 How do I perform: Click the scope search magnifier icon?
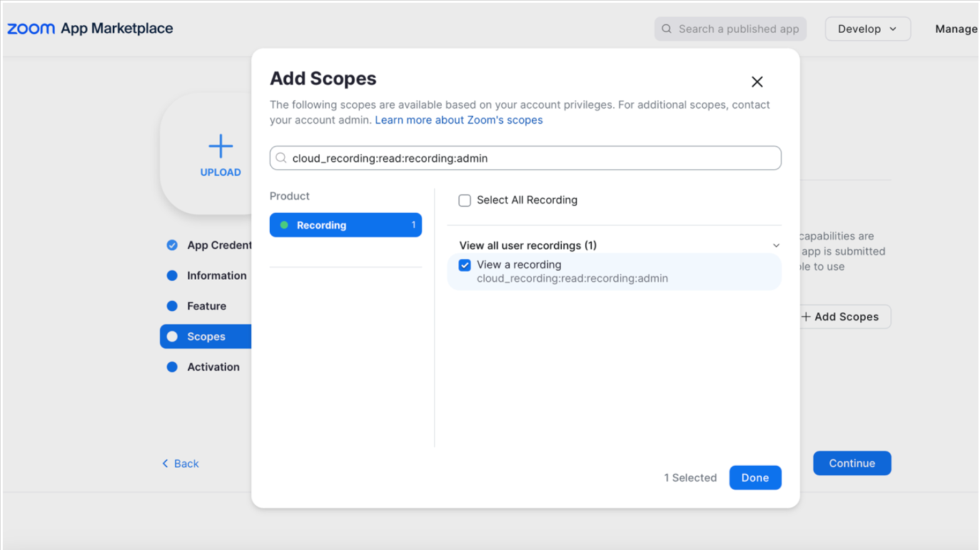(x=281, y=158)
